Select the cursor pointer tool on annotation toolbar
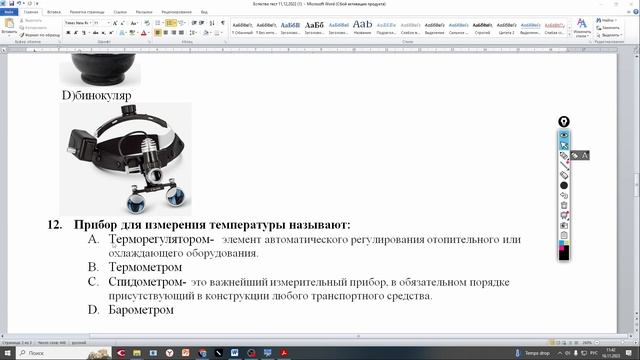The width and height of the screenshot is (640, 360). click(x=564, y=145)
